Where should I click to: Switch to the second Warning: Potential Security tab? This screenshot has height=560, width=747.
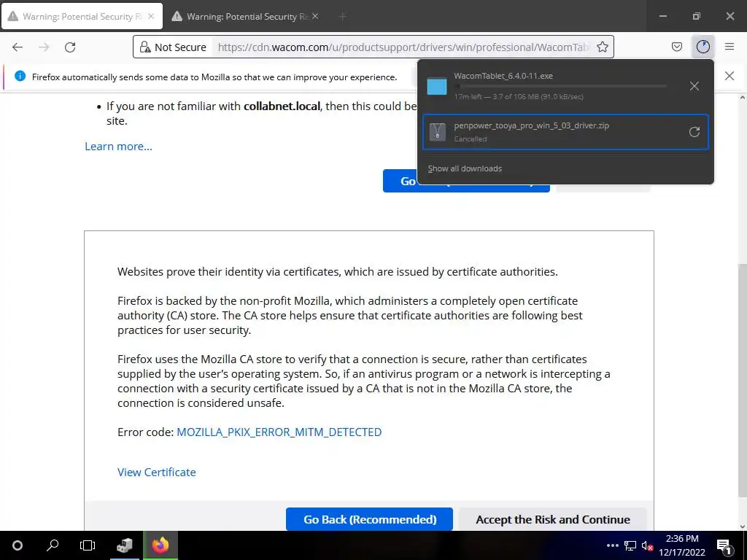coord(245,16)
